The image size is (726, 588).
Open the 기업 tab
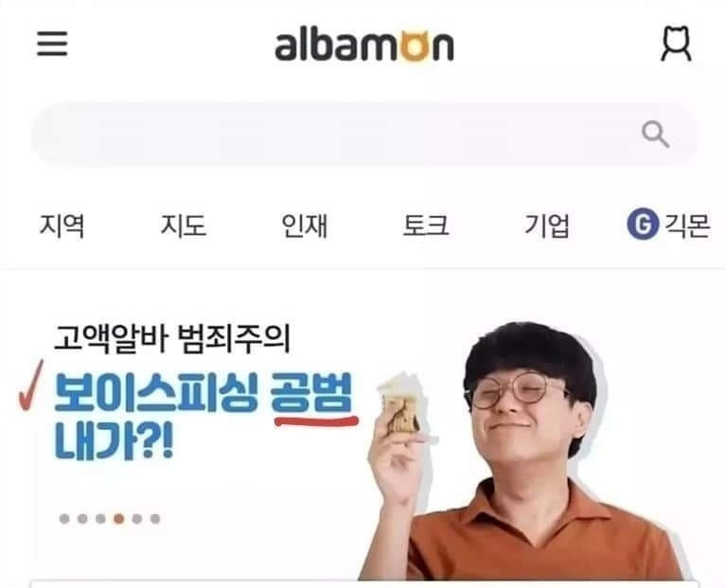546,225
